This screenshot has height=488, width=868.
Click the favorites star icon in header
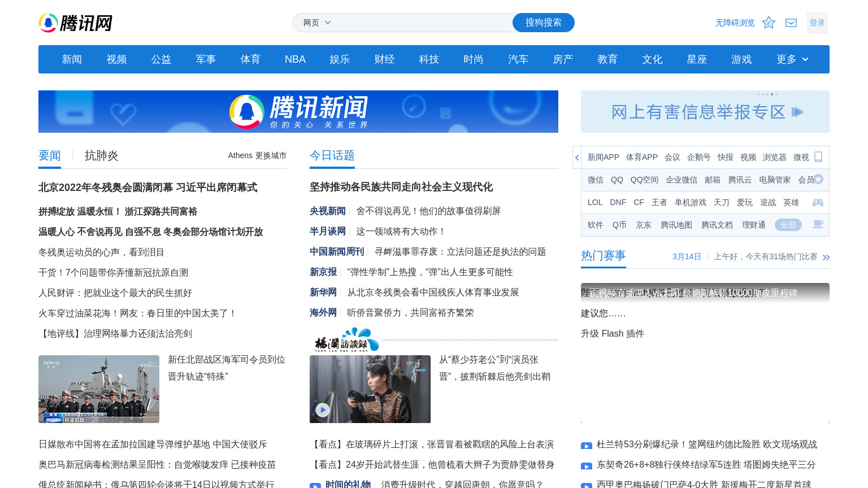click(x=769, y=23)
